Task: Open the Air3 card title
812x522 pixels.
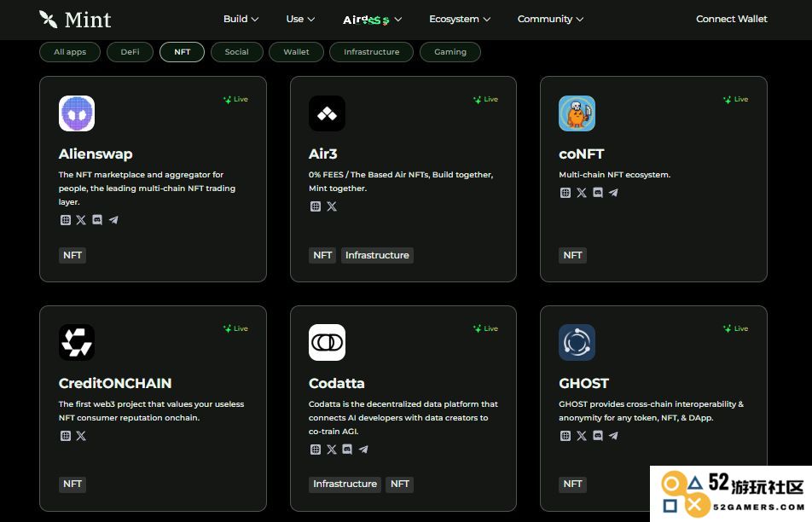Action: pos(323,154)
